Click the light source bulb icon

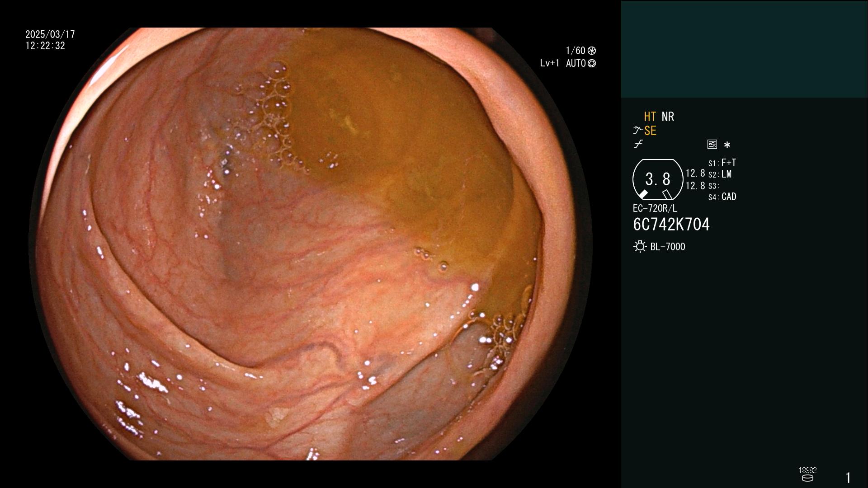[640, 247]
